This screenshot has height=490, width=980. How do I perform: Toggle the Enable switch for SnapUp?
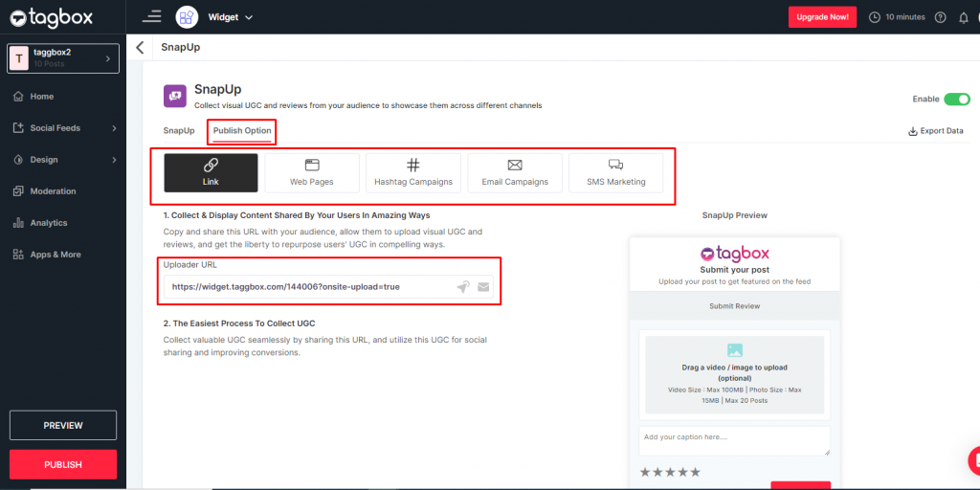956,99
